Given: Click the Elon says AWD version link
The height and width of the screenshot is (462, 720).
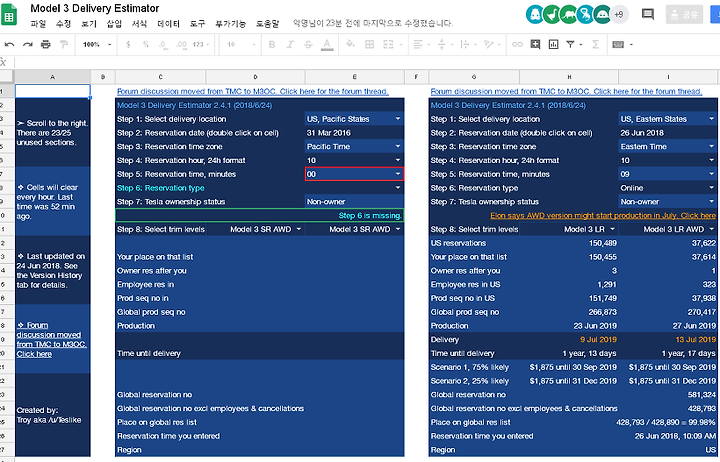Looking at the screenshot, I should (603, 215).
